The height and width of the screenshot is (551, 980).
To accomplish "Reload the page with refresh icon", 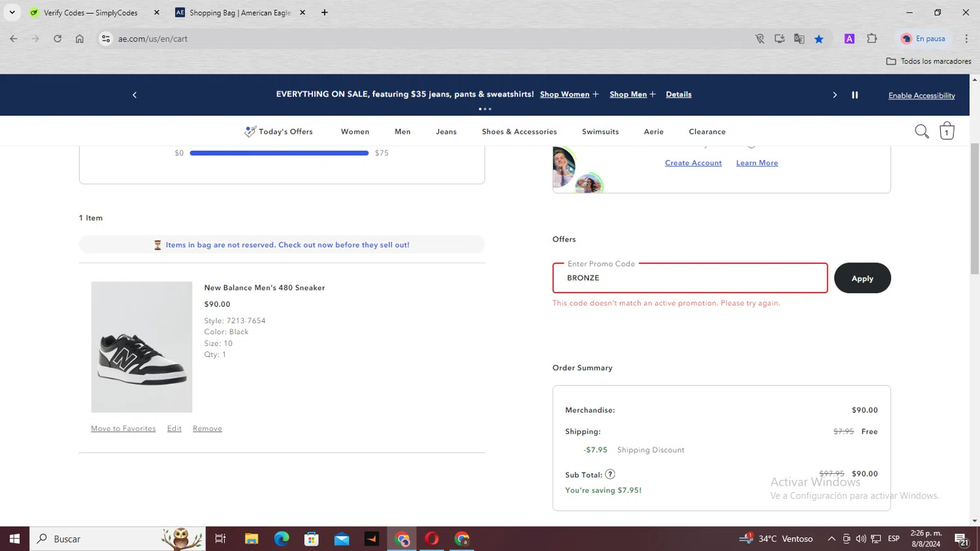I will 57,39.
